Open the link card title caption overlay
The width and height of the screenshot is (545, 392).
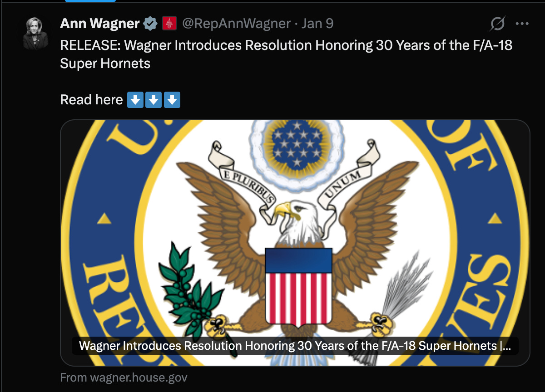[x=295, y=346]
